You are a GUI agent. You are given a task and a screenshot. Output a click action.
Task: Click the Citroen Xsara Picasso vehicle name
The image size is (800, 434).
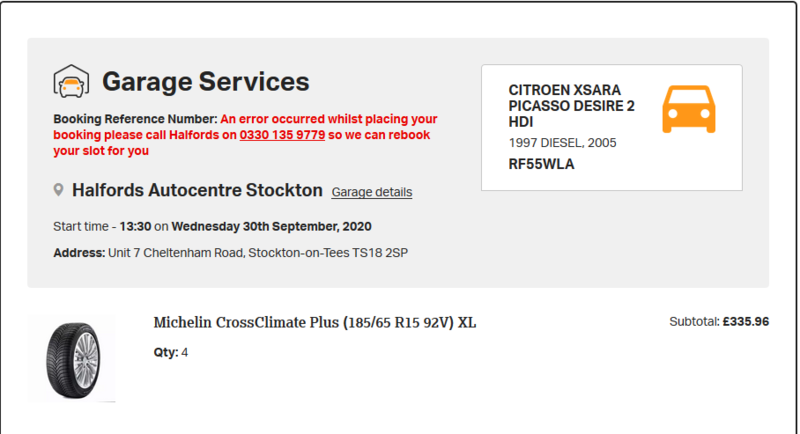point(571,106)
